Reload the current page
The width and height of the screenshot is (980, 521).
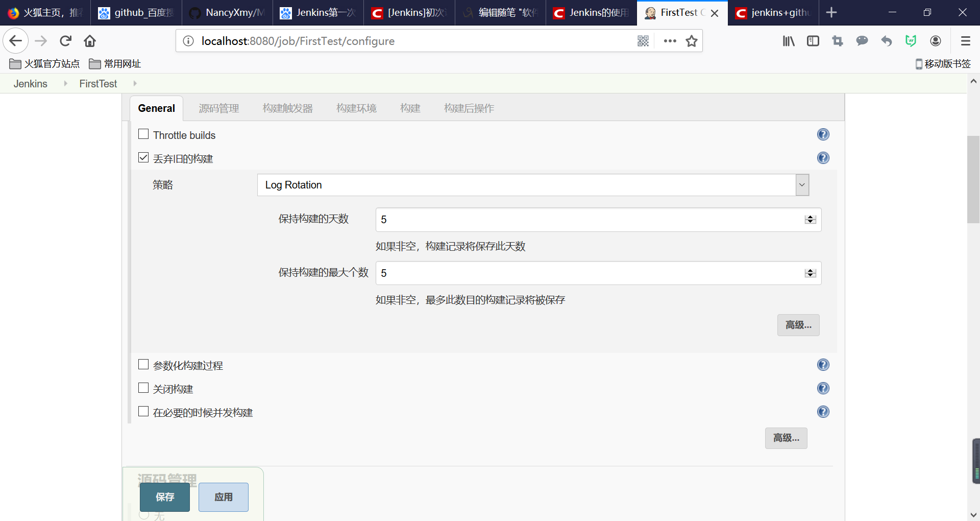(65, 41)
